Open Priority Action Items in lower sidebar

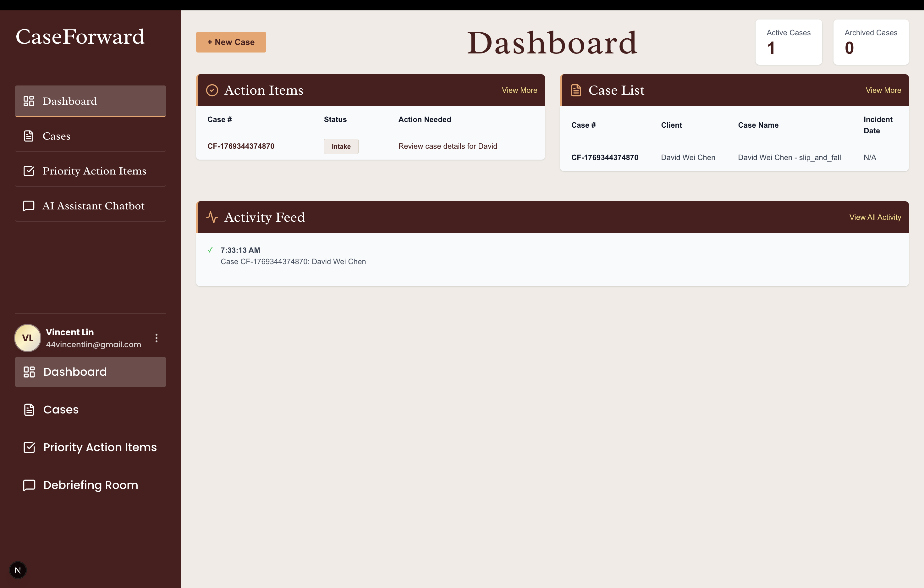(100, 447)
